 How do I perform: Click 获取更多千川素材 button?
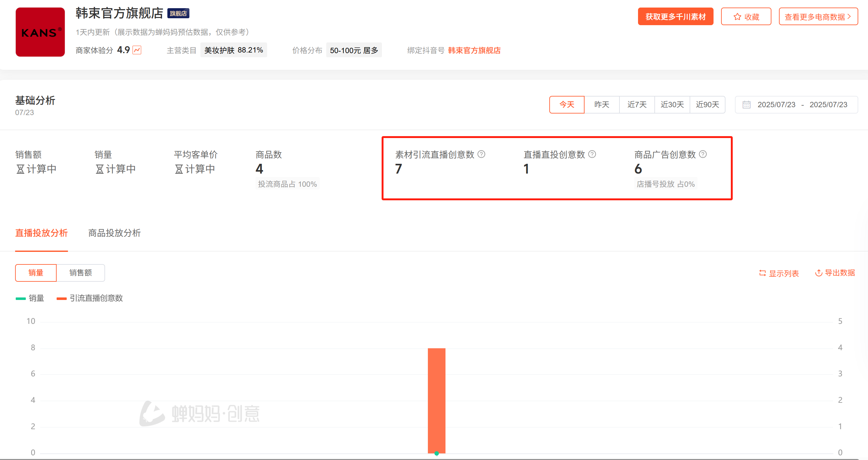point(675,17)
